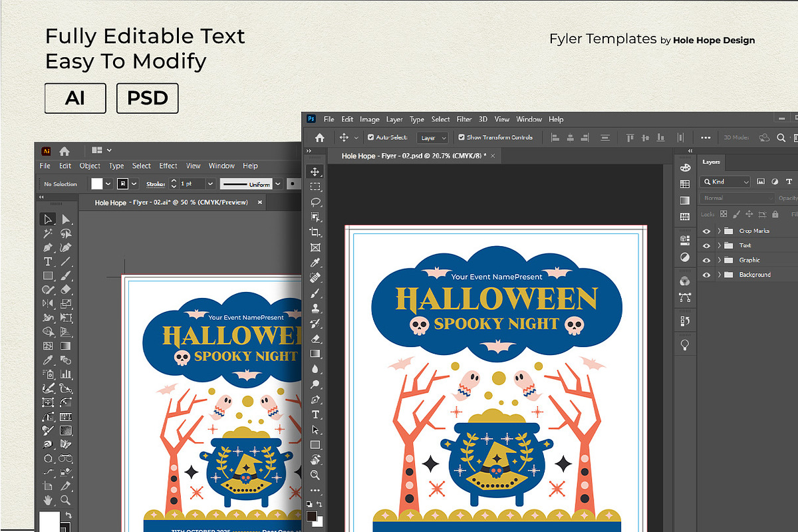
Task: Select the Pen tool in Photoshop toolbar
Action: click(315, 400)
